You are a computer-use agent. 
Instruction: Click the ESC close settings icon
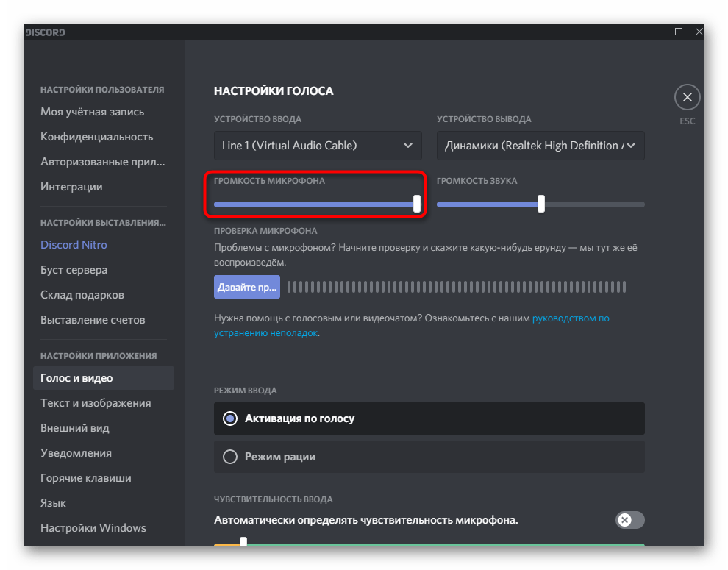coord(687,97)
